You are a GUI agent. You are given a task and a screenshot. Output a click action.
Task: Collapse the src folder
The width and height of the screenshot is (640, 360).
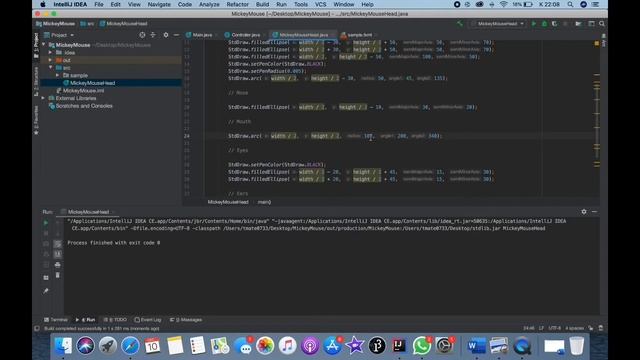(50, 68)
